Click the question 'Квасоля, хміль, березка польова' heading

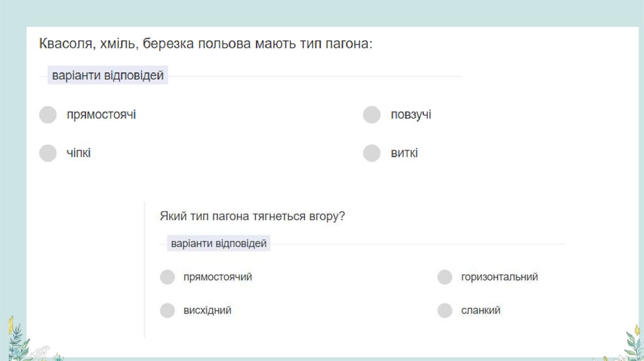coord(206,44)
